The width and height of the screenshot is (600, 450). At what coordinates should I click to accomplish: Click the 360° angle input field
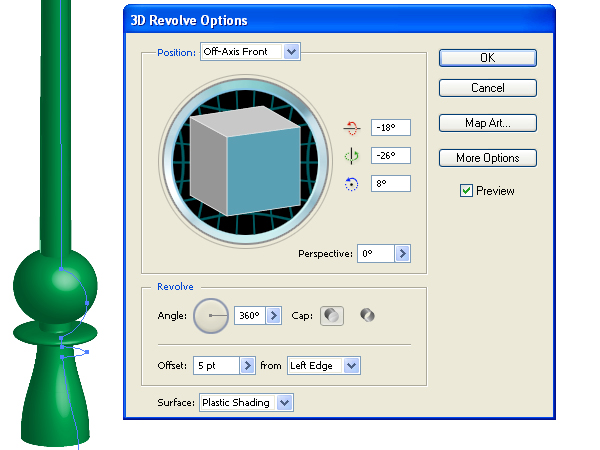tap(250, 316)
